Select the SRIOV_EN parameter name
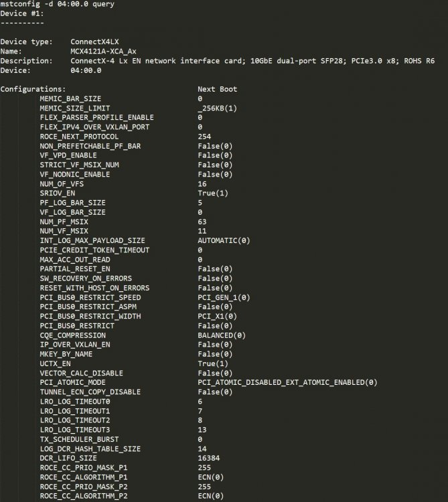 58,193
